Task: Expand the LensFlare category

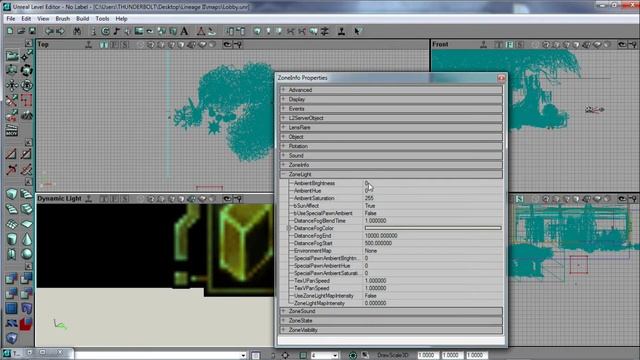Action: tap(283, 127)
